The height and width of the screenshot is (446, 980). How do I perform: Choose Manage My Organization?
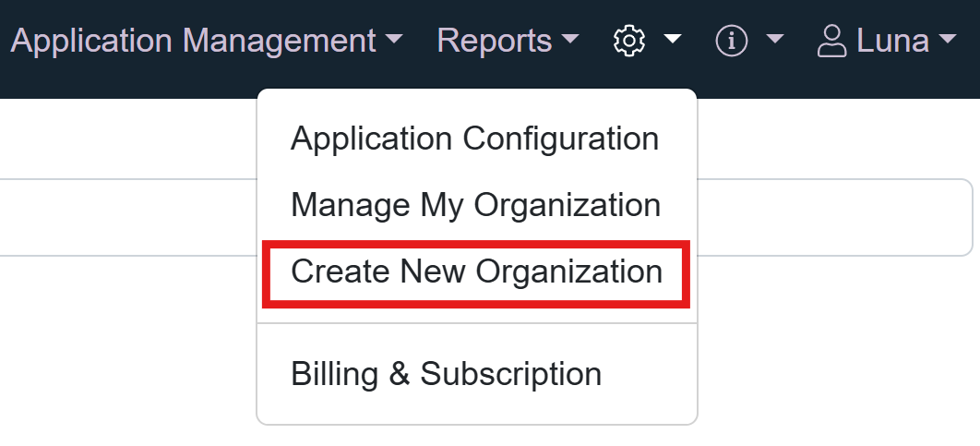point(475,205)
